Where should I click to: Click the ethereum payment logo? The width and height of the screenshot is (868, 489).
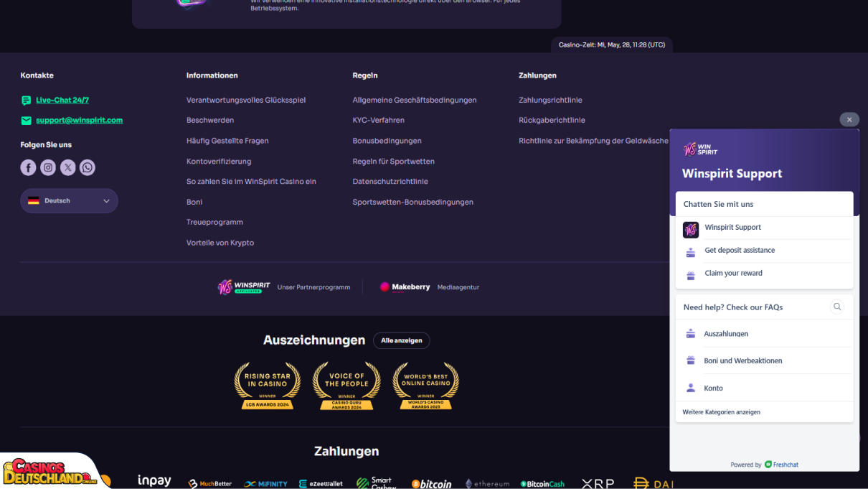click(487, 484)
